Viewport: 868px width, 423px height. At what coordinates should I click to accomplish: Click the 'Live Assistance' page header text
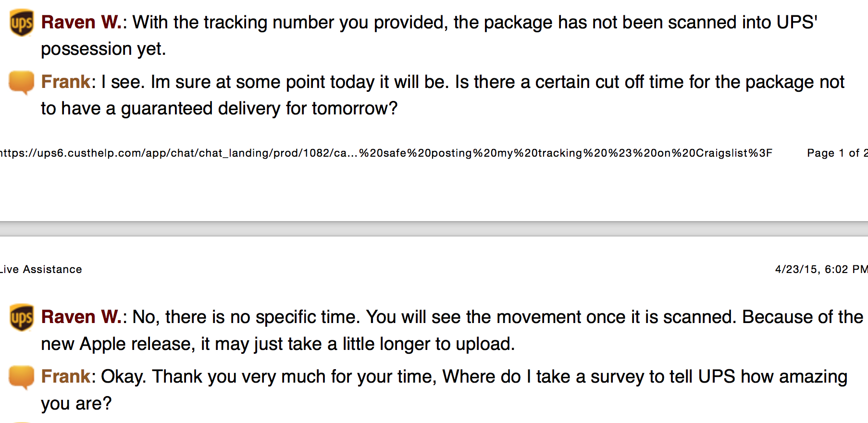coord(41,269)
